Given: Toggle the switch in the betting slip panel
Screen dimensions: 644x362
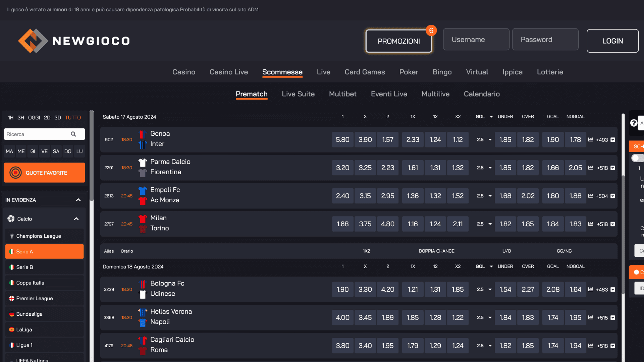Looking at the screenshot, I should [636, 158].
